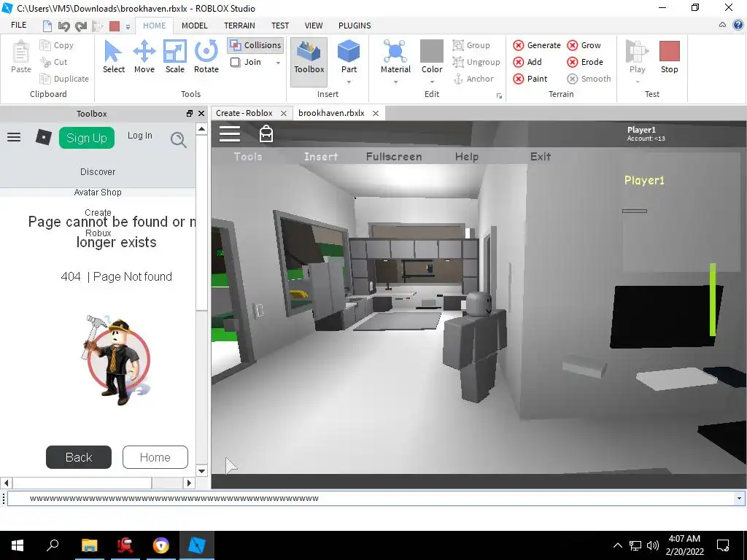This screenshot has height=560, width=747.
Task: Click Ungroup in Edit section
Action: click(476, 62)
